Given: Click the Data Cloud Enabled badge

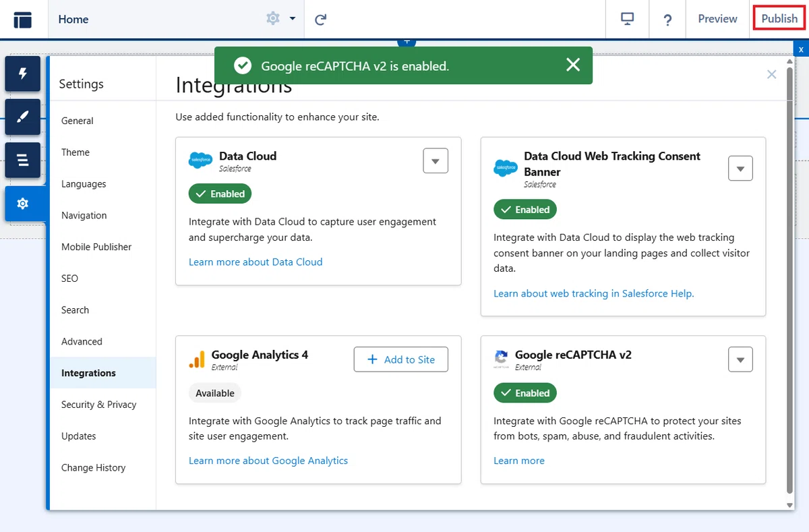Looking at the screenshot, I should pyautogui.click(x=220, y=194).
